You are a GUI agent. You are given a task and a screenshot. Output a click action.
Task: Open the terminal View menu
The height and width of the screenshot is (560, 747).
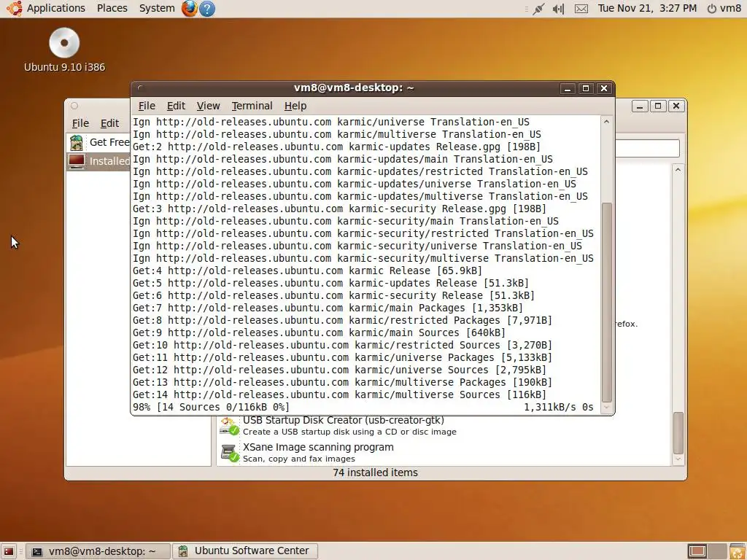[x=208, y=106]
